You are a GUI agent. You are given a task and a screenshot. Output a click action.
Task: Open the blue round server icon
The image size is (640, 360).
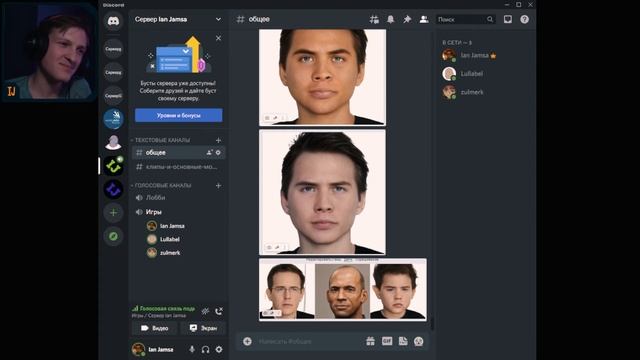click(113, 119)
